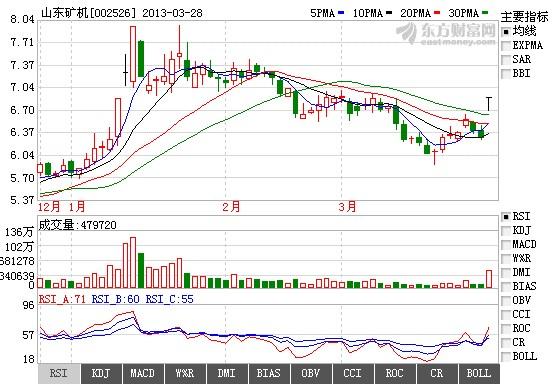This screenshot has height=391, width=557.
Task: Click the tallest volume bar in January
Action: [133, 262]
